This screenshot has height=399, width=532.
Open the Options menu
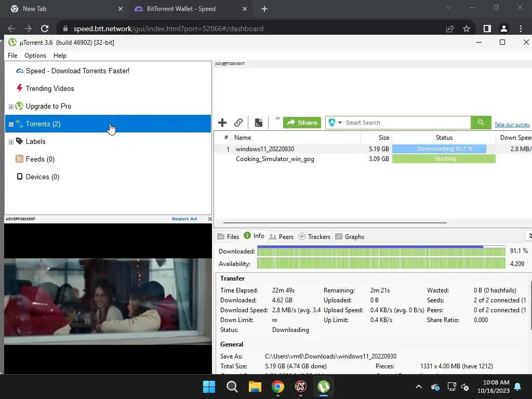pyautogui.click(x=35, y=55)
